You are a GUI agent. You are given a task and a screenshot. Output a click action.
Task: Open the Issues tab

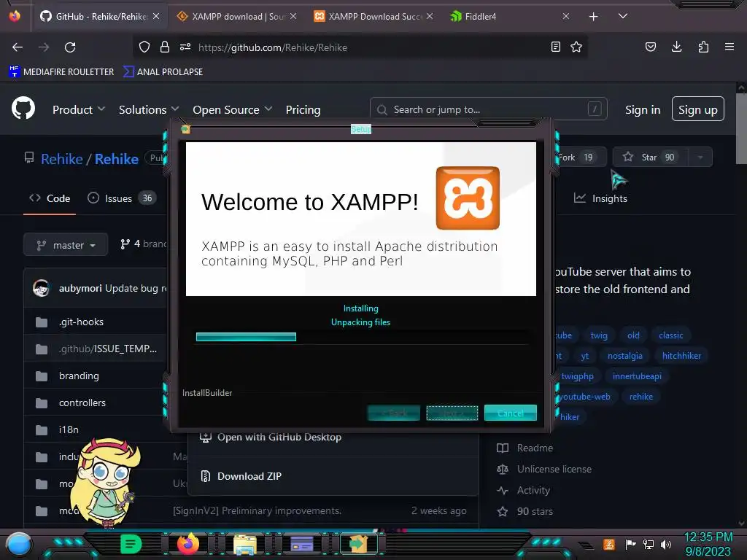tap(122, 198)
